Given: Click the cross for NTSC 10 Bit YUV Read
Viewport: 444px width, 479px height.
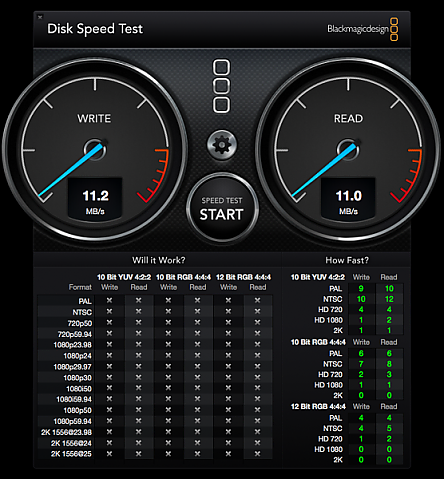Looking at the screenshot, I should pyautogui.click(x=138, y=311).
